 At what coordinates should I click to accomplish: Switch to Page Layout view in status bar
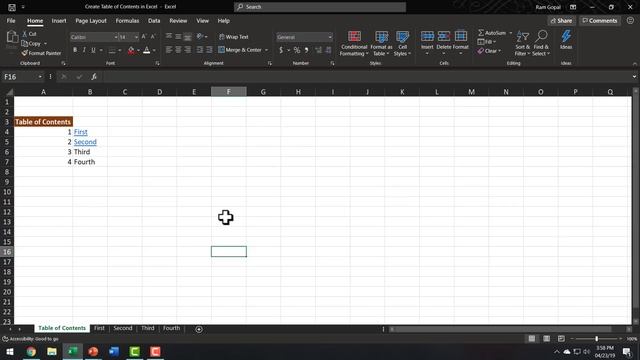(x=547, y=339)
